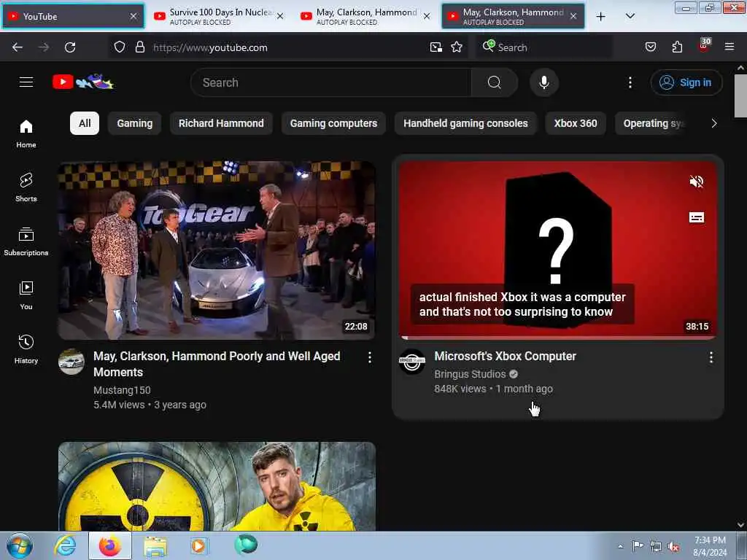Image resolution: width=747 pixels, height=560 pixels.
Task: Select the Handheld gaming consoles chip
Action: [x=465, y=123]
